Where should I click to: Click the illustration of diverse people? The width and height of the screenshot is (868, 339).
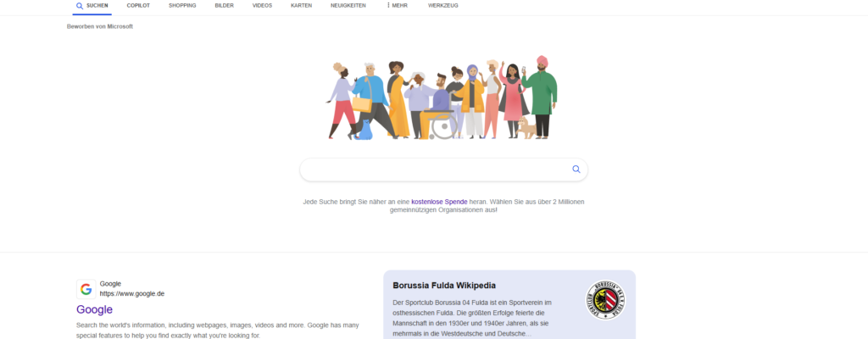[x=442, y=97]
